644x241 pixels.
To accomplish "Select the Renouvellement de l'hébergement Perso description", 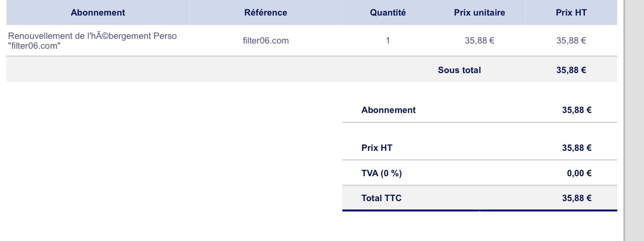I will pos(92,40).
